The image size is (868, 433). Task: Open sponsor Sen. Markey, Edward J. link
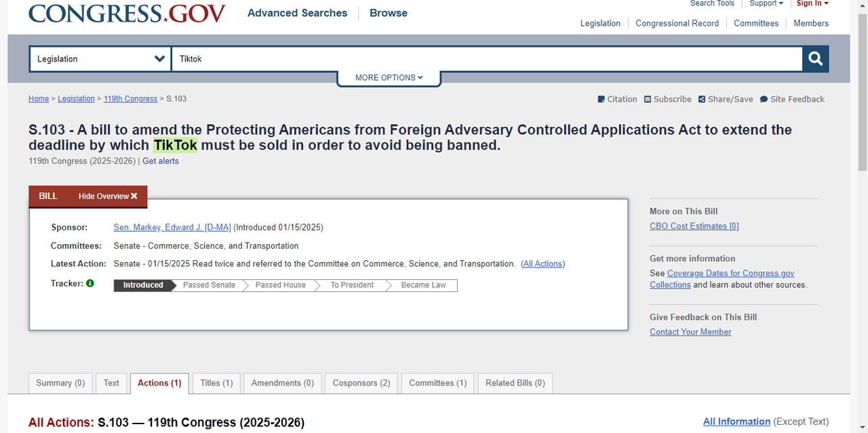(172, 228)
